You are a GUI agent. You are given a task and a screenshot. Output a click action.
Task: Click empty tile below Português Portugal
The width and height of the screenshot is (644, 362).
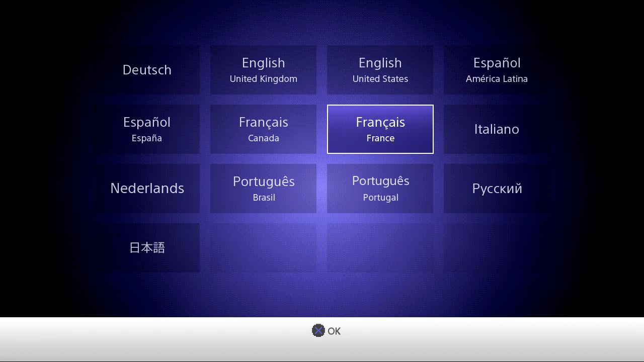click(380, 248)
